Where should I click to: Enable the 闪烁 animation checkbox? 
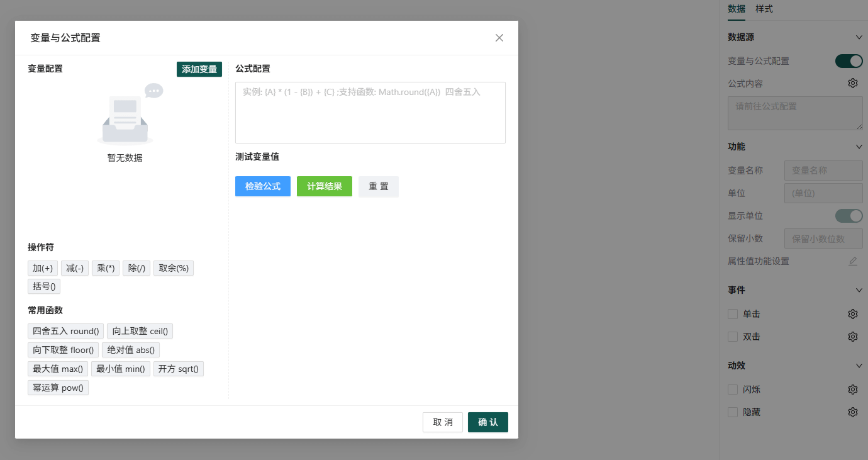point(732,389)
